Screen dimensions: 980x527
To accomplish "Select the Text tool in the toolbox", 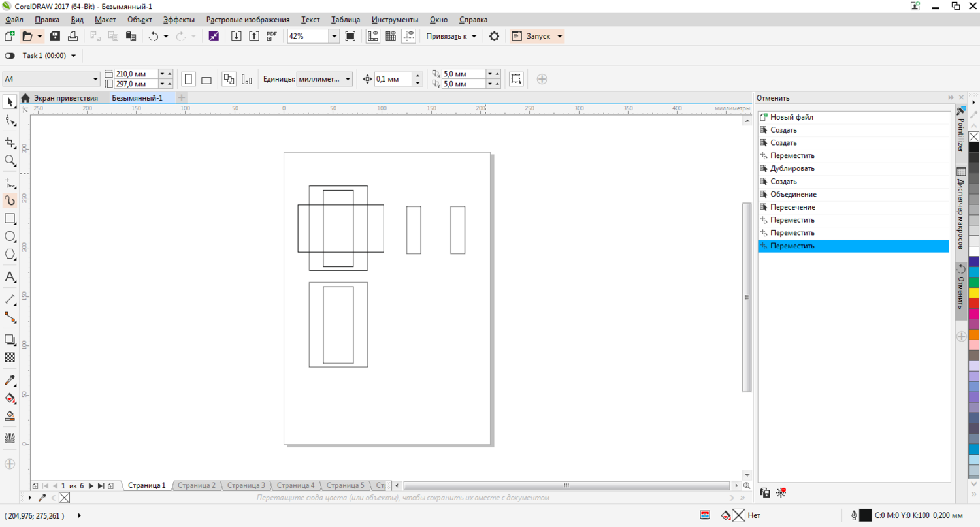I will [x=10, y=277].
